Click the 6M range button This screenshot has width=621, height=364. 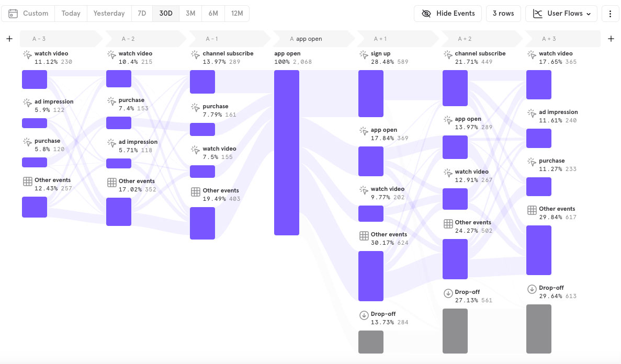tap(213, 14)
